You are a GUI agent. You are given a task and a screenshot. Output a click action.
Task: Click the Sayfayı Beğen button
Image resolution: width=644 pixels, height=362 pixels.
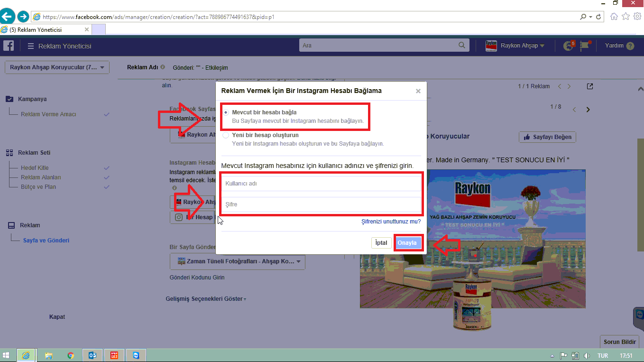click(548, 137)
